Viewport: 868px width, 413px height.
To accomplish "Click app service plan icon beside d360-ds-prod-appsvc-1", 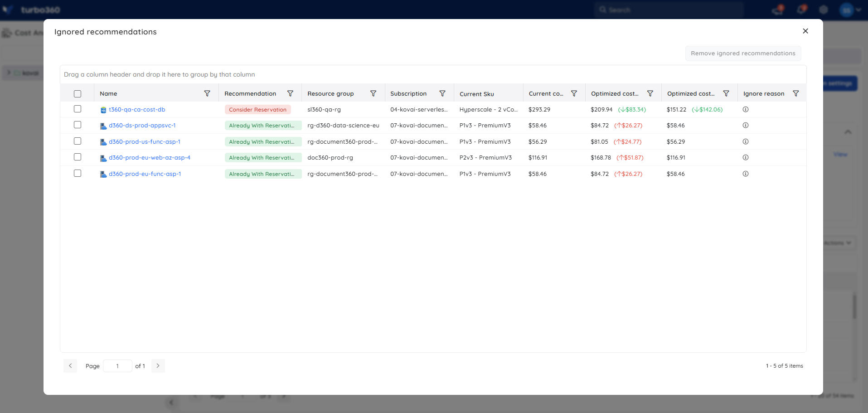I will (x=103, y=126).
